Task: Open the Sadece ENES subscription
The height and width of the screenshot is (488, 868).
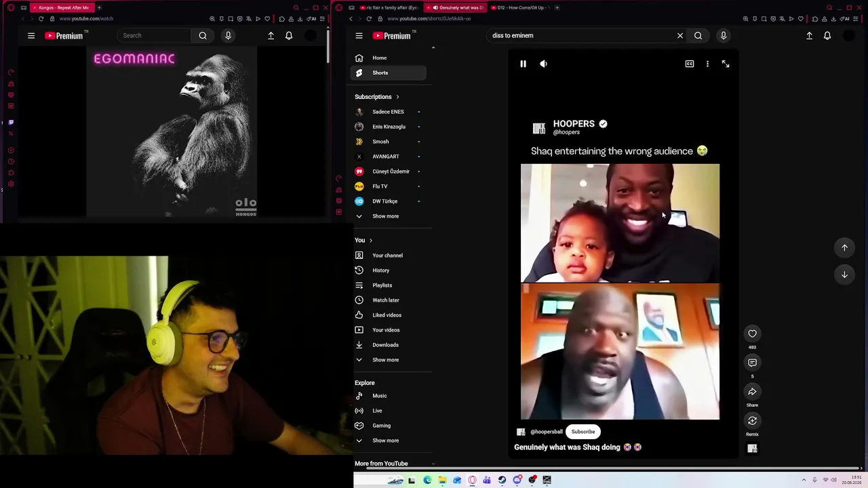Action: click(389, 112)
